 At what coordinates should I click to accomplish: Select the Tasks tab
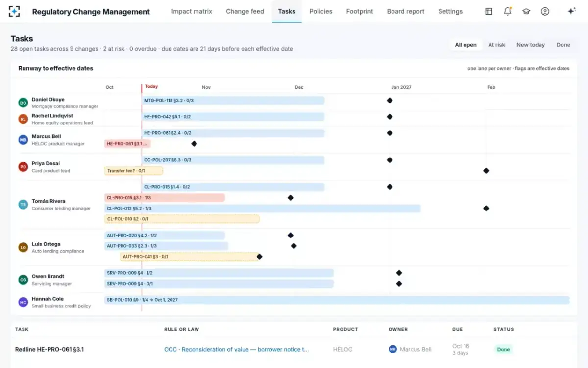pos(287,11)
